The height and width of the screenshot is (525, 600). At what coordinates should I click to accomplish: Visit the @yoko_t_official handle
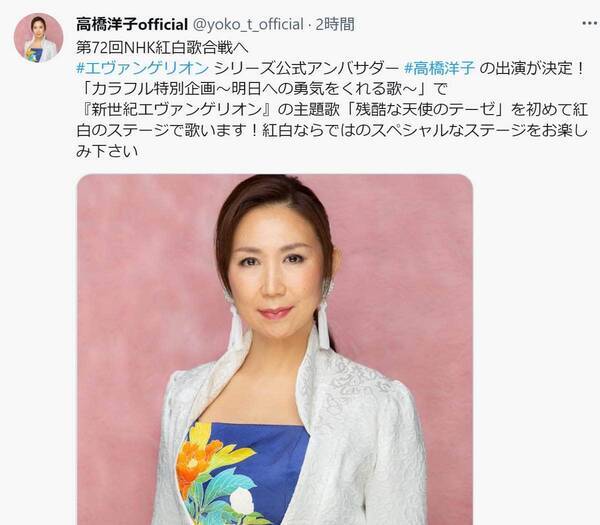(x=248, y=24)
